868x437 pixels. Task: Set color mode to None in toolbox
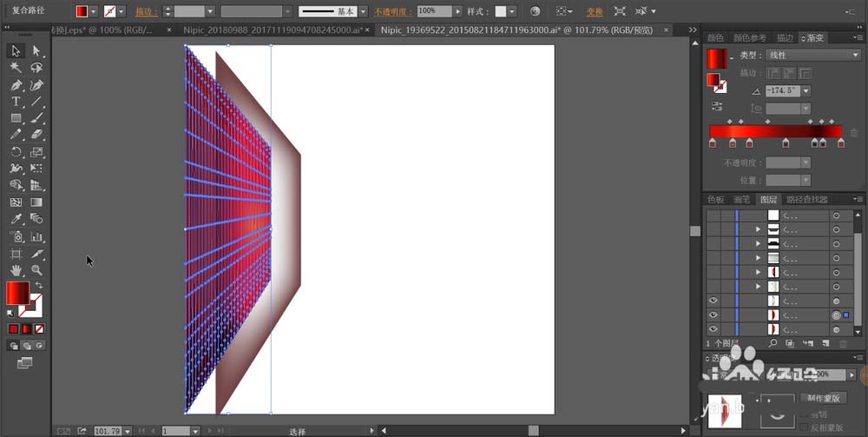coord(39,329)
